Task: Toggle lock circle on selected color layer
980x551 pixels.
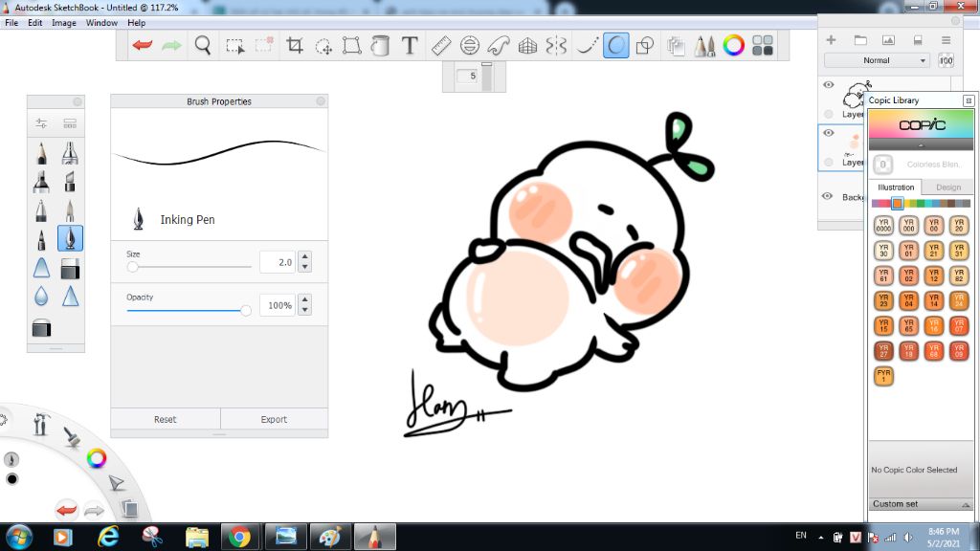Action: (x=829, y=163)
